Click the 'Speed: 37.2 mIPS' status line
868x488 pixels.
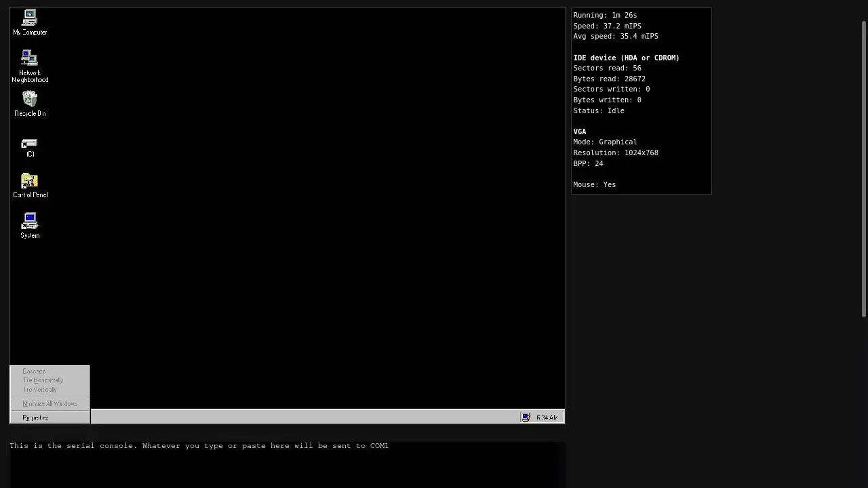coord(607,26)
